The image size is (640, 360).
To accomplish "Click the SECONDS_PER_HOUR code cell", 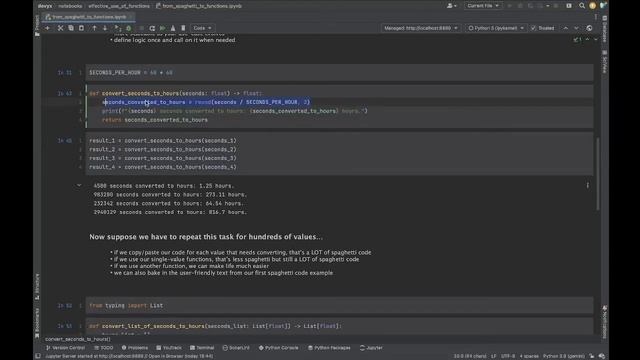I will (339, 72).
